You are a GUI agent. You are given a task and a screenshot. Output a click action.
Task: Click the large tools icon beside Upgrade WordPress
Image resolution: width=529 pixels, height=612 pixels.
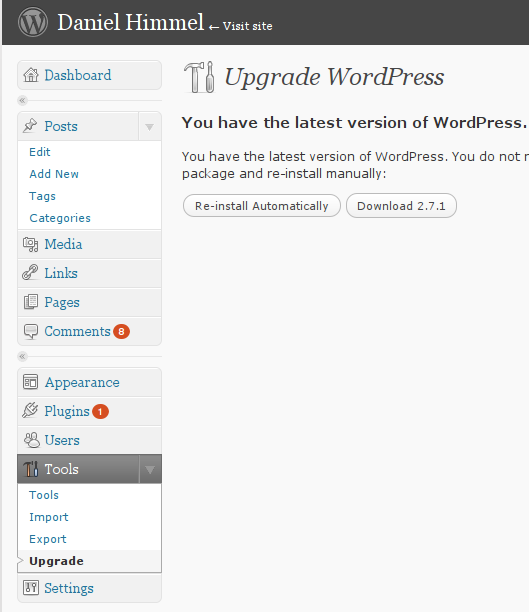[x=199, y=77]
